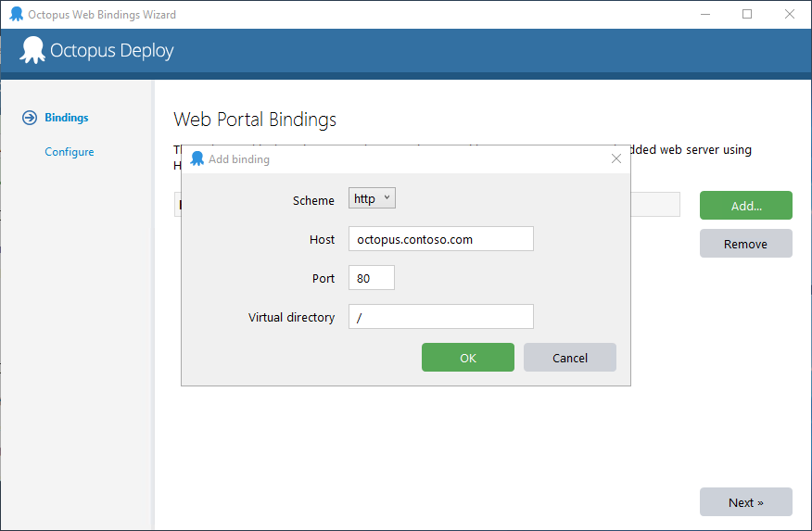
Task: Click the Remove binding button
Action: coord(745,243)
